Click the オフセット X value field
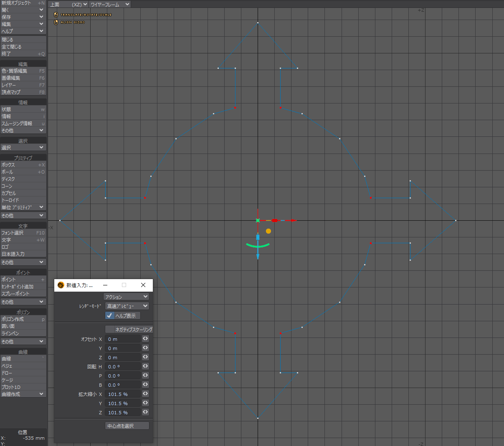This screenshot has height=446, width=504. [123, 339]
